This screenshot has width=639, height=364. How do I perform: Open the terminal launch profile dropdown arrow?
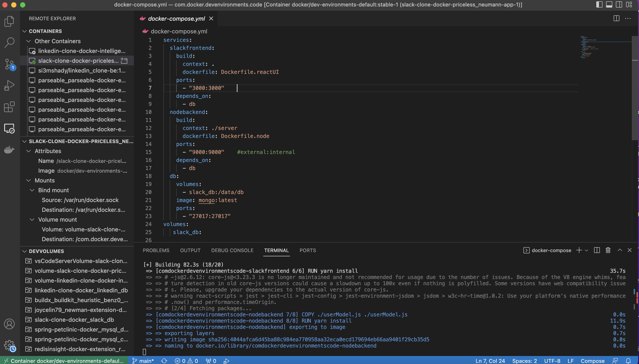coord(586,250)
